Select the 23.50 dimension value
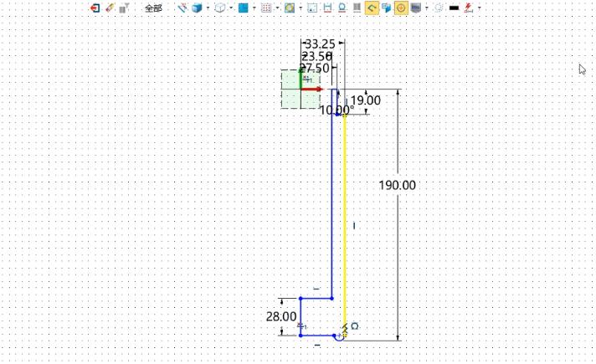 [316, 56]
